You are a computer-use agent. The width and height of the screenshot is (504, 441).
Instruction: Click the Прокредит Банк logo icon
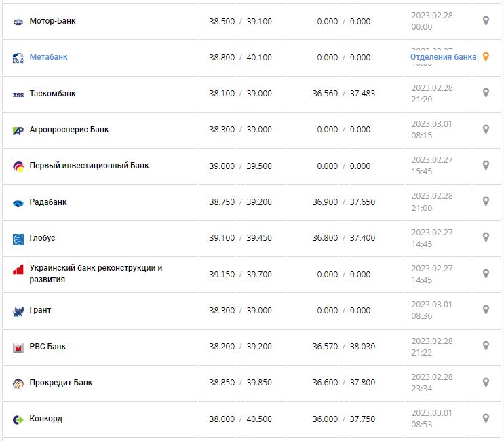click(18, 383)
